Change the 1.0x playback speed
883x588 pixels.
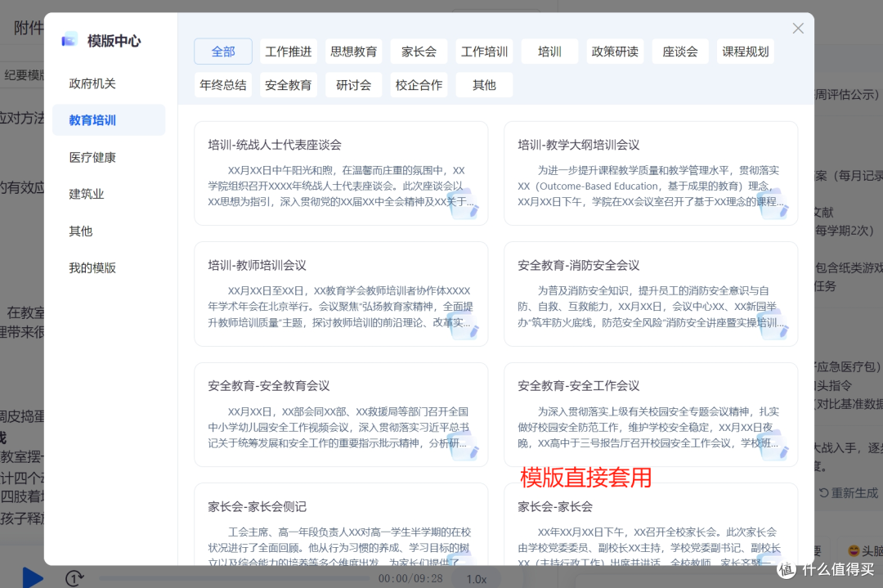pyautogui.click(x=477, y=579)
